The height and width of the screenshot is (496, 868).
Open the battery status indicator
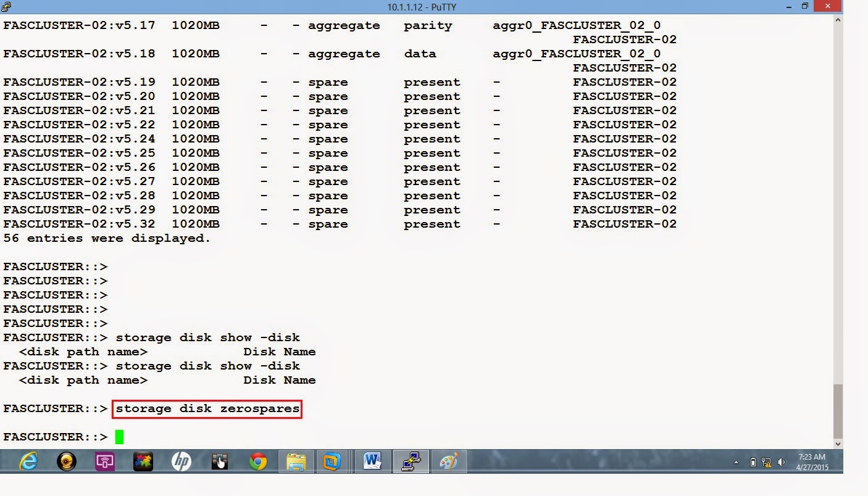pyautogui.click(x=753, y=462)
